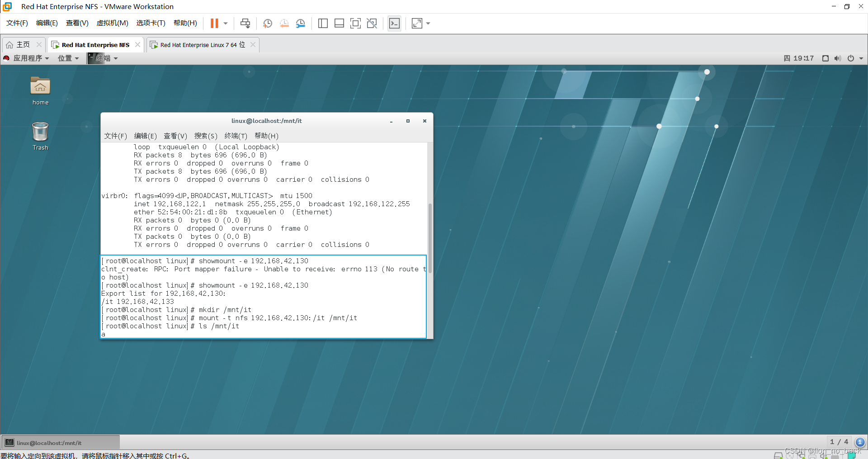
Task: Click the terminal vertical scrollbar
Action: [430, 238]
